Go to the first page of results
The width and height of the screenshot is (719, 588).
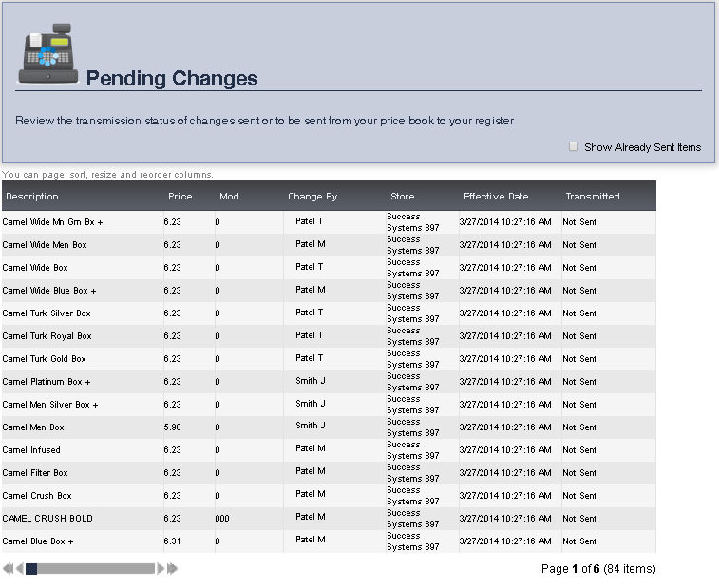pos(8,569)
